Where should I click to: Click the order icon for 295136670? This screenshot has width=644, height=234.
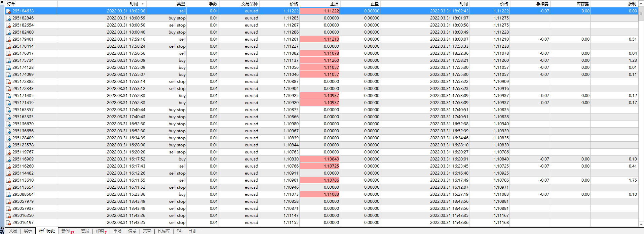[8, 124]
